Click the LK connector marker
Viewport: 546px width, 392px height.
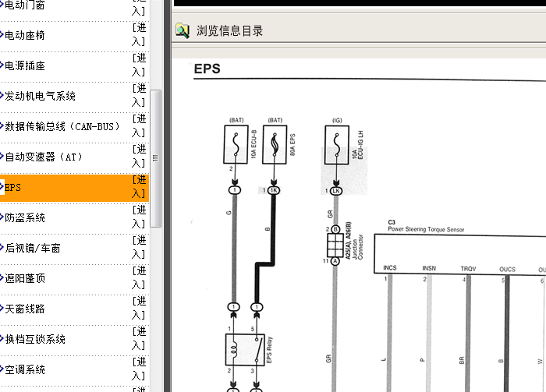point(336,191)
